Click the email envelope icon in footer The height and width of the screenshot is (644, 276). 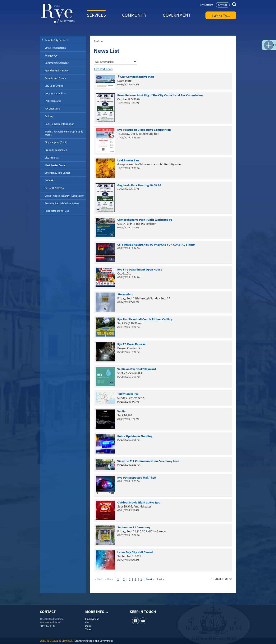143,621
